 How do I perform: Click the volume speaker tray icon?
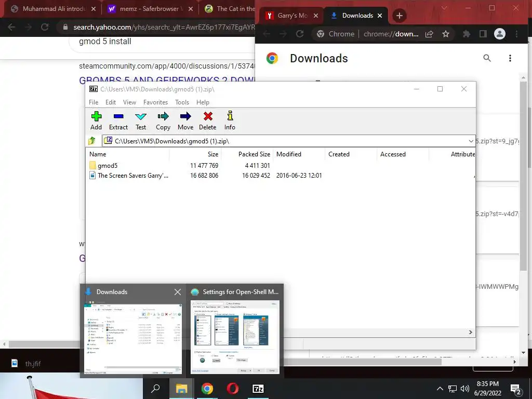(465, 389)
